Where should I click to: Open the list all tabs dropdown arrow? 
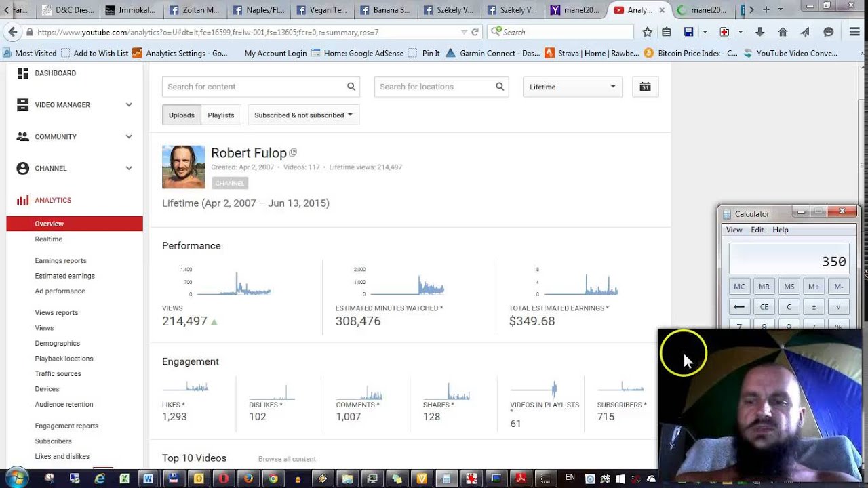(781, 9)
